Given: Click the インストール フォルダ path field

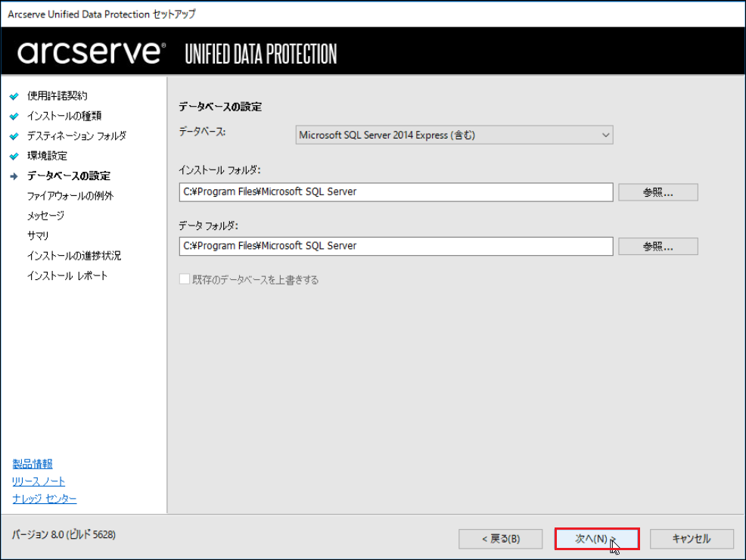Looking at the screenshot, I should [396, 191].
